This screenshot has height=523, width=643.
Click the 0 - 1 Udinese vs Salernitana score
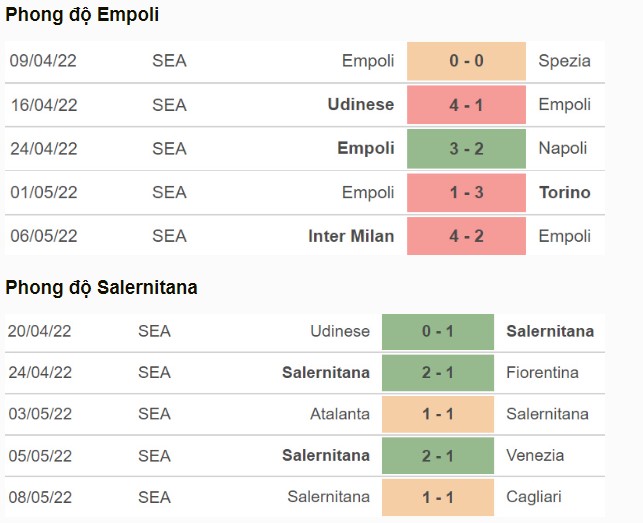pos(438,331)
